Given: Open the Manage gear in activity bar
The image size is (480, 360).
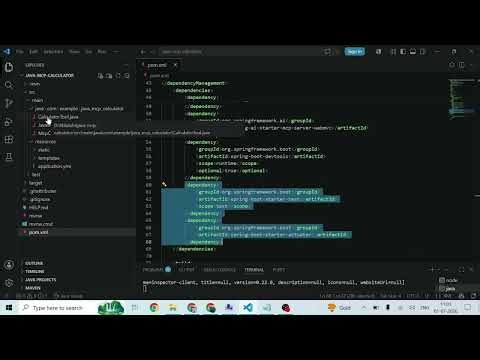Looking at the screenshot, I should pos(9,283).
